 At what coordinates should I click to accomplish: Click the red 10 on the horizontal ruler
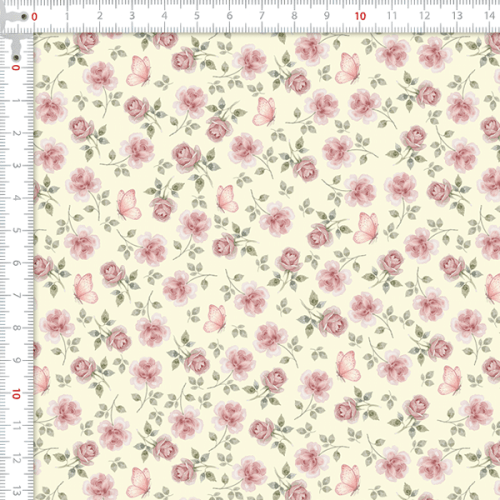[x=360, y=16]
